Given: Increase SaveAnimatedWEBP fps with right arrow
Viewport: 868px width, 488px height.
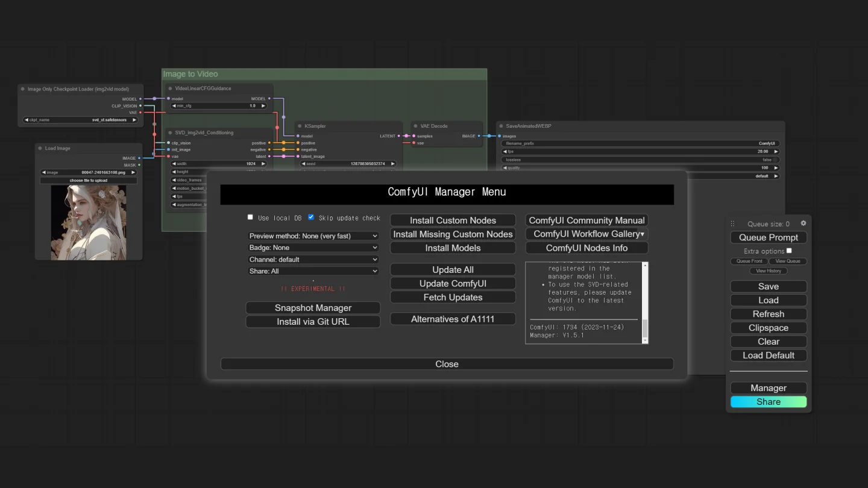Looking at the screenshot, I should 776,152.
